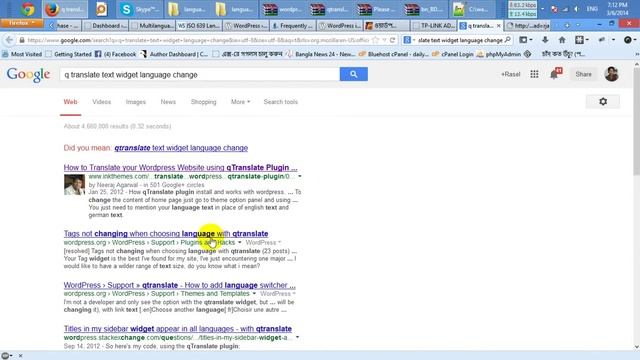Select the Shopping results tab
The image size is (640, 360).
[203, 102]
